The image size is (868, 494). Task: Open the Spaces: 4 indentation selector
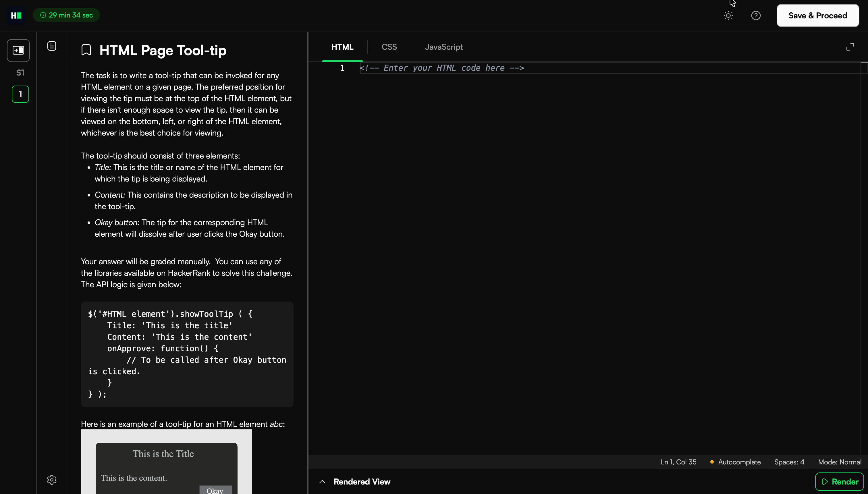coord(789,462)
